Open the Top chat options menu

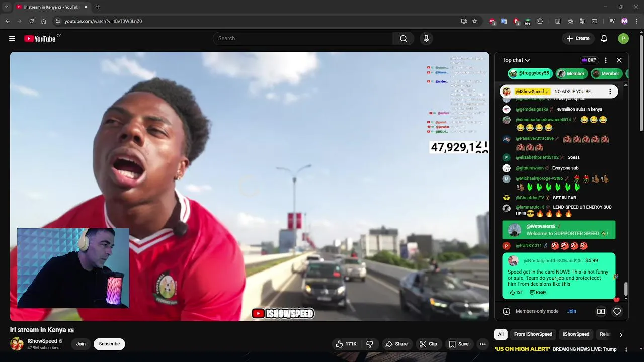click(606, 60)
